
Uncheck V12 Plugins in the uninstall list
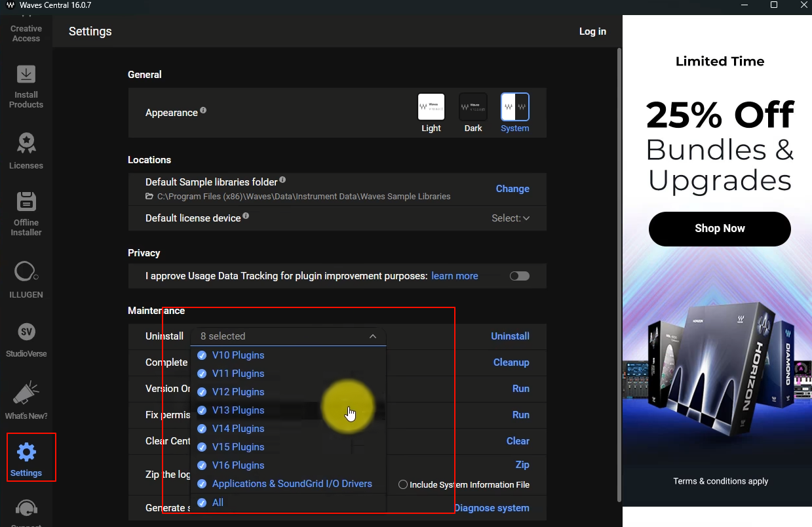pos(202,391)
